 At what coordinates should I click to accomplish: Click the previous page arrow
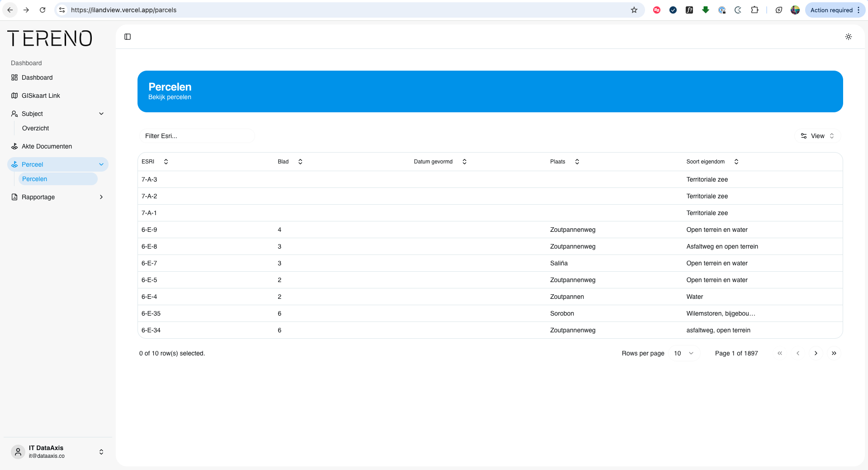tap(798, 353)
